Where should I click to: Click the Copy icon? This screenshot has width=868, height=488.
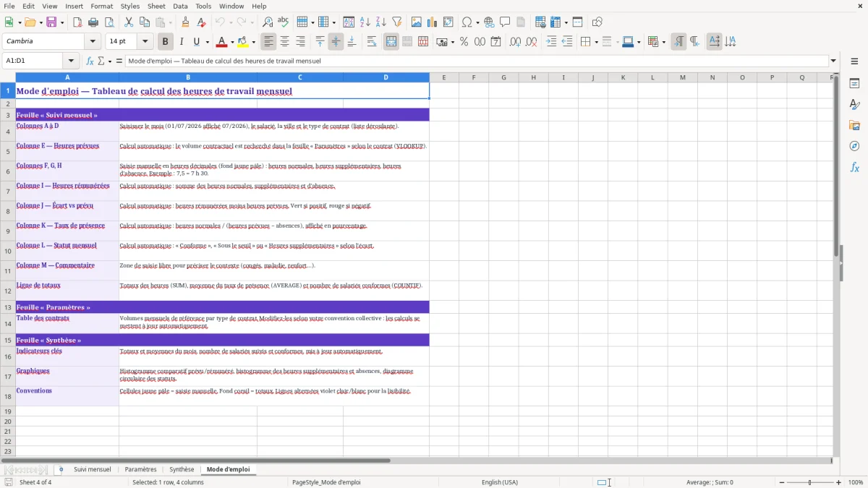[145, 22]
